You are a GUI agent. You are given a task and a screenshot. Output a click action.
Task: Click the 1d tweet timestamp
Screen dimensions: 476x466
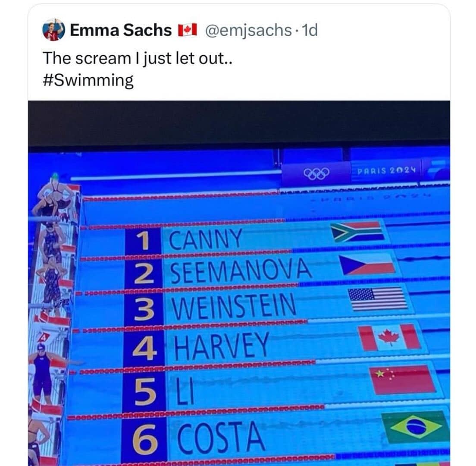point(310,30)
